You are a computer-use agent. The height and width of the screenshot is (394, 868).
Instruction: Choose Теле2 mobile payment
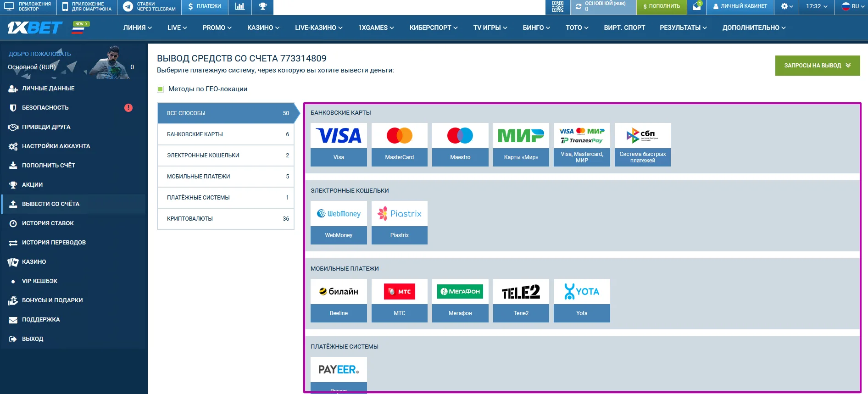pos(521,300)
